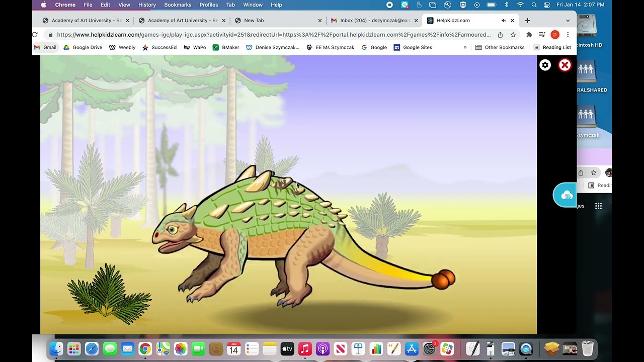Open Chrome's three-dot menu

pyautogui.click(x=568, y=35)
